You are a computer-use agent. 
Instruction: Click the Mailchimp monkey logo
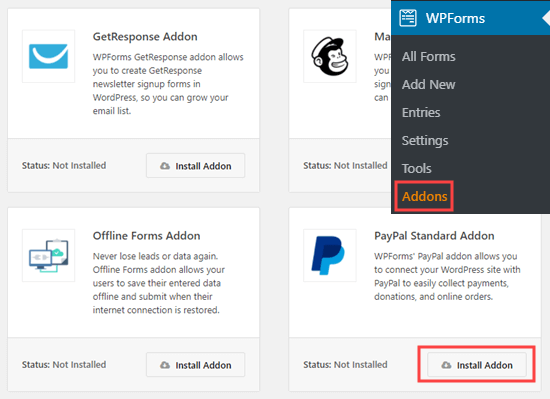tap(330, 56)
